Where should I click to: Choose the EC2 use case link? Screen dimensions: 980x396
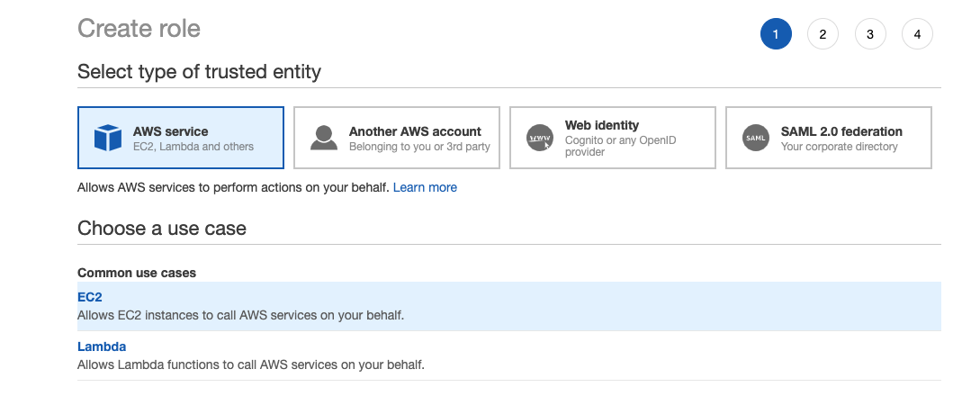pos(90,298)
